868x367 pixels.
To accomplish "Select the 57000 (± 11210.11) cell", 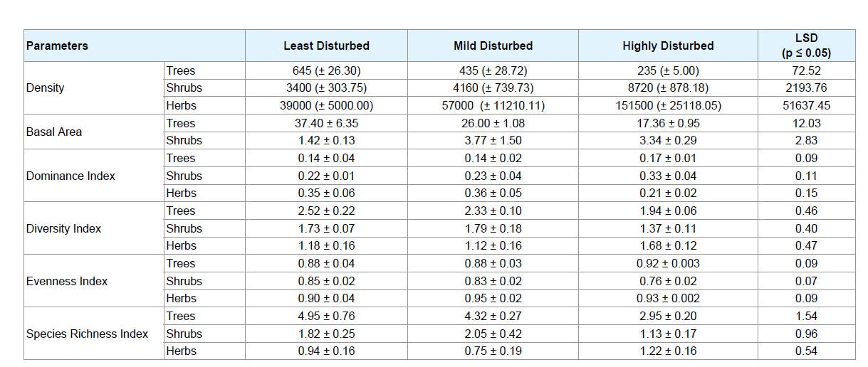I will click(x=493, y=105).
